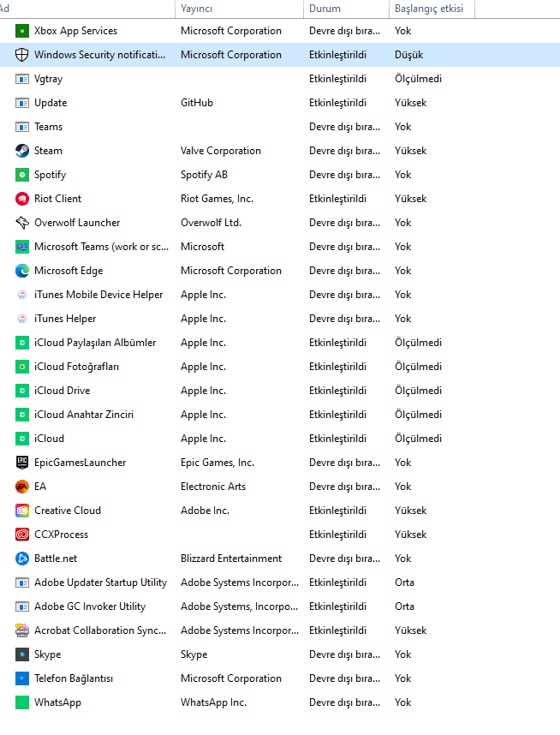Click the Electronic Arts publisher cell
This screenshot has width=560, height=735.
coord(213,487)
